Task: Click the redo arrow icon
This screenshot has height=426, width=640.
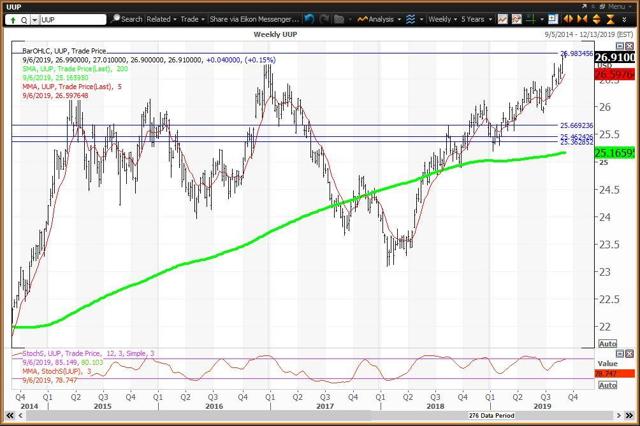Action: (325, 19)
